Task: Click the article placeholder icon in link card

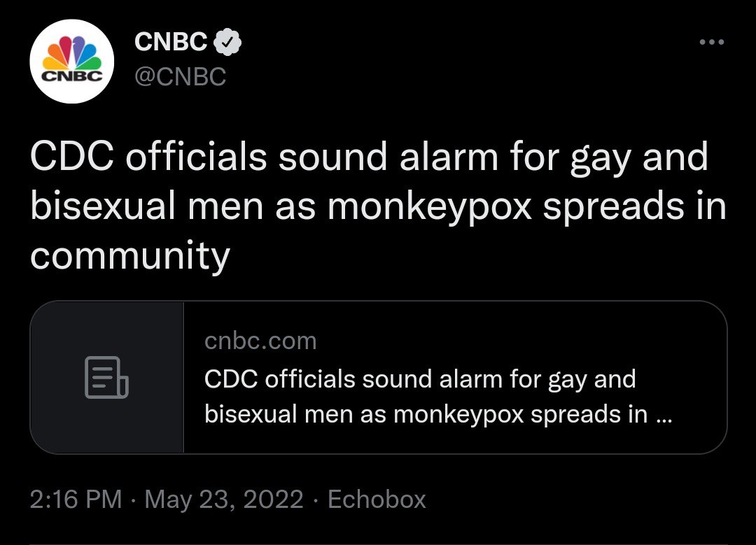Action: [x=106, y=378]
